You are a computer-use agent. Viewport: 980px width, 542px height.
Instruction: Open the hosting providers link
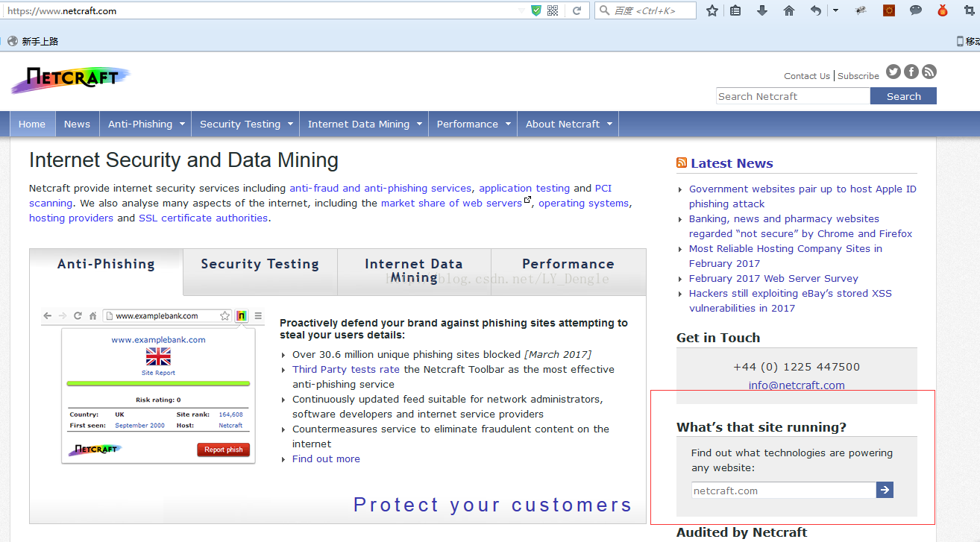tap(72, 218)
